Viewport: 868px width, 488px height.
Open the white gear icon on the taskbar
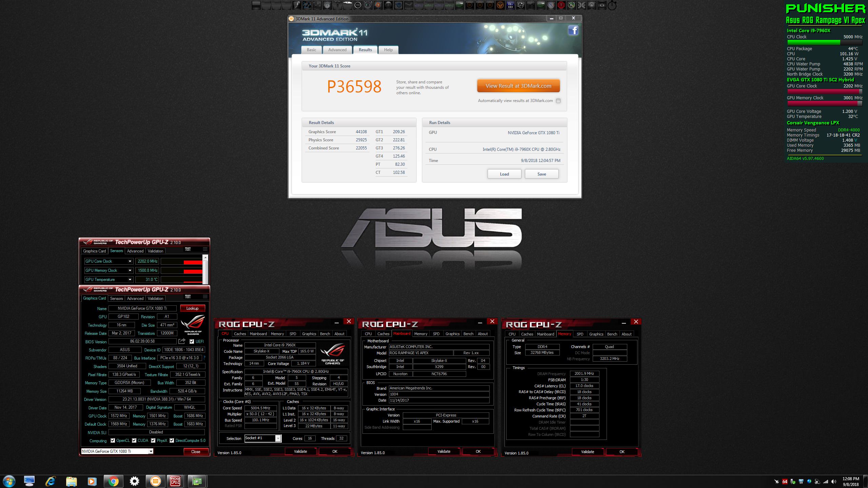point(134,481)
